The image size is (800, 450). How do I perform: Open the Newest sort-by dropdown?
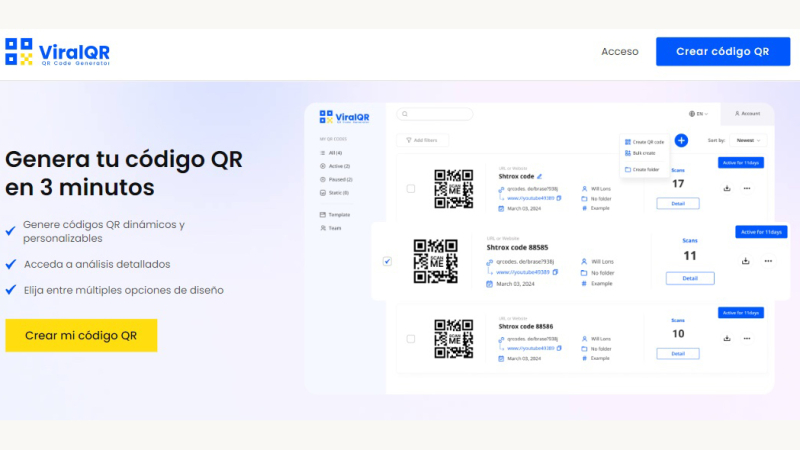pyautogui.click(x=748, y=140)
